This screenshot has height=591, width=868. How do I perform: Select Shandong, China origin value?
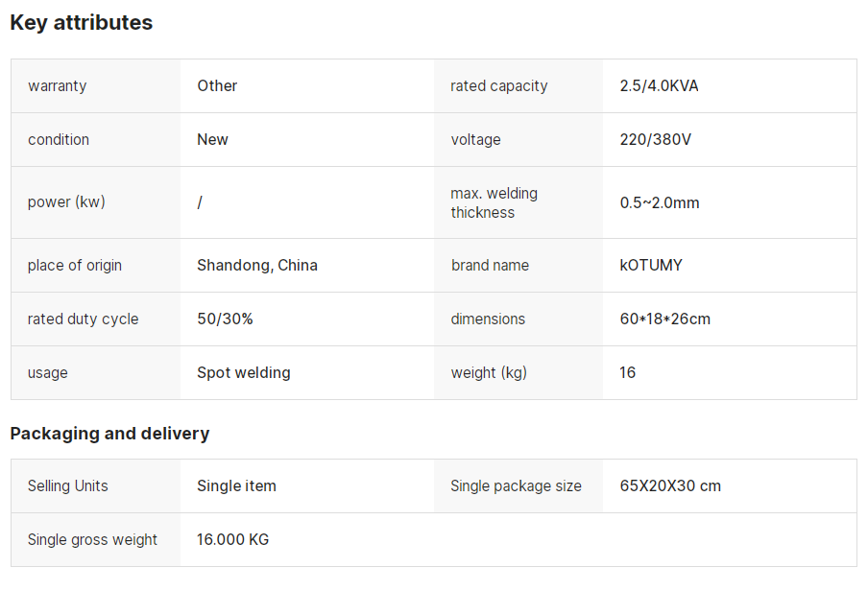(257, 265)
